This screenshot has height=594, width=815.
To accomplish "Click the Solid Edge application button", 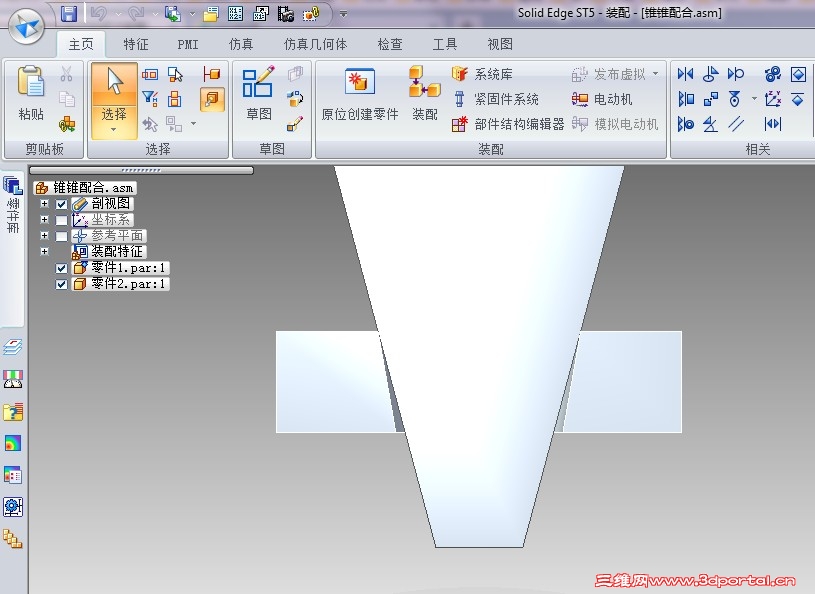I will (25, 26).
